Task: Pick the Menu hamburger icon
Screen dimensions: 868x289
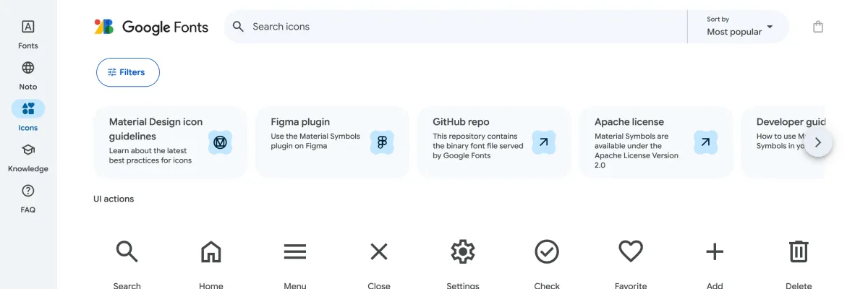Action: (x=294, y=251)
